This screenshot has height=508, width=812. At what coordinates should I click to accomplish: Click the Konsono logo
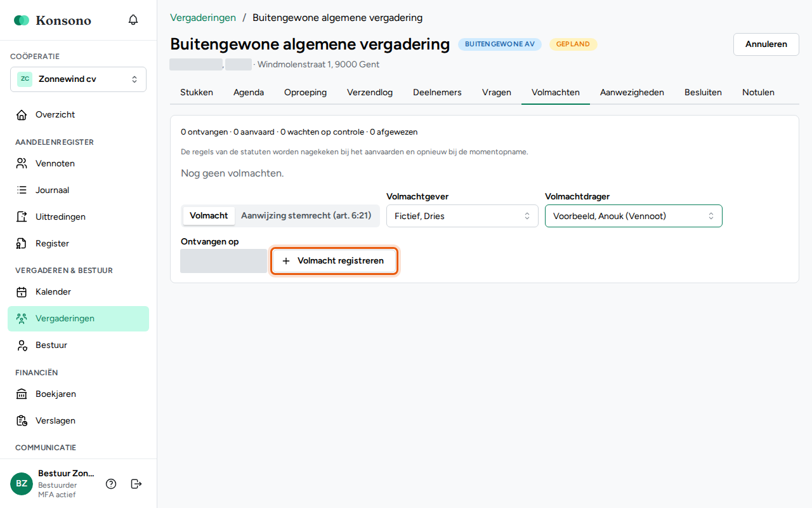click(53, 20)
